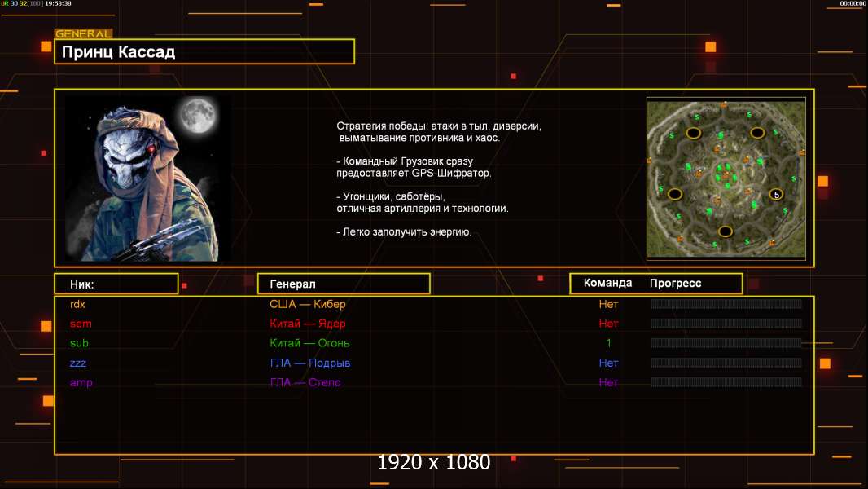Image resolution: width=868 pixels, height=489 pixels.
Task: Click the moon in the general's portrait
Action: 197,114
